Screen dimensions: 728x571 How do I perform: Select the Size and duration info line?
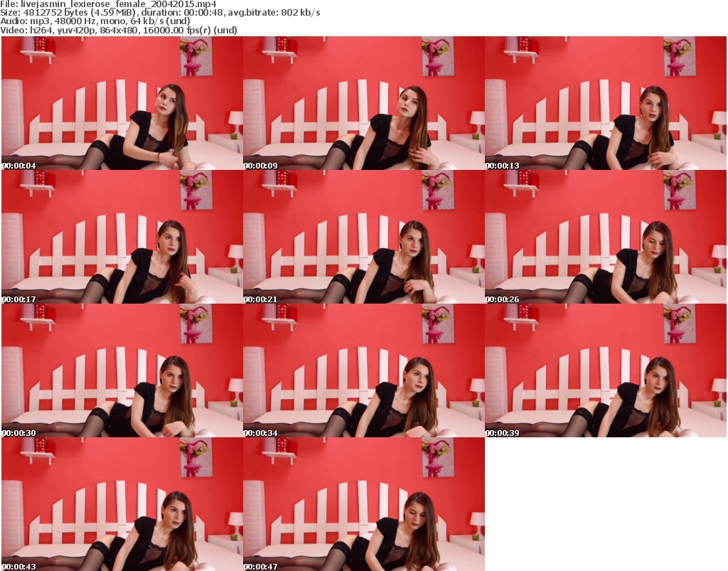point(160,13)
